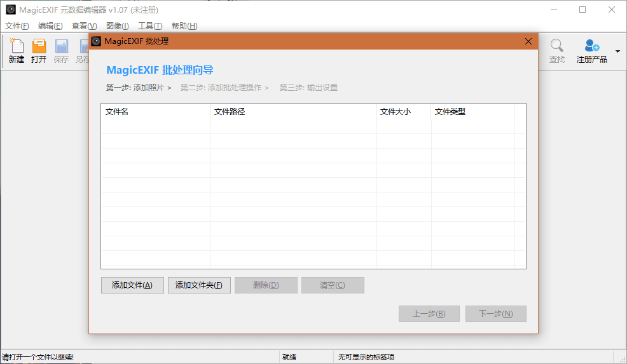
Task: Open the 查看(V) menu
Action: point(85,26)
